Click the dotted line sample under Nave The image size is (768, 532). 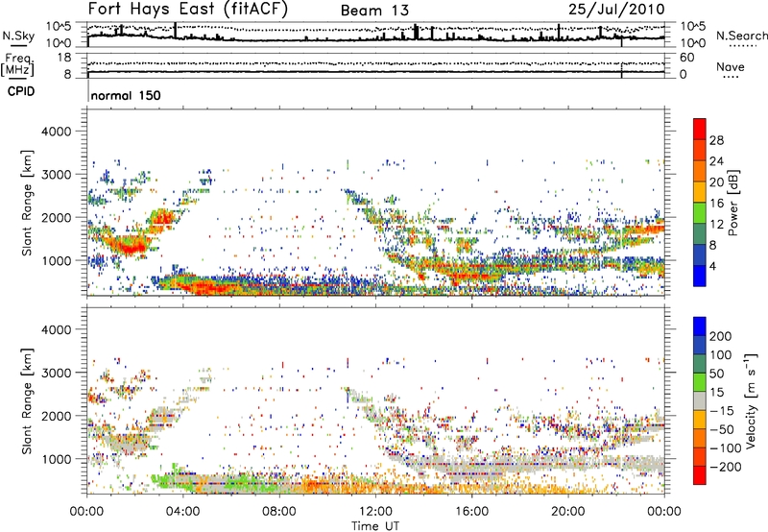732,78
